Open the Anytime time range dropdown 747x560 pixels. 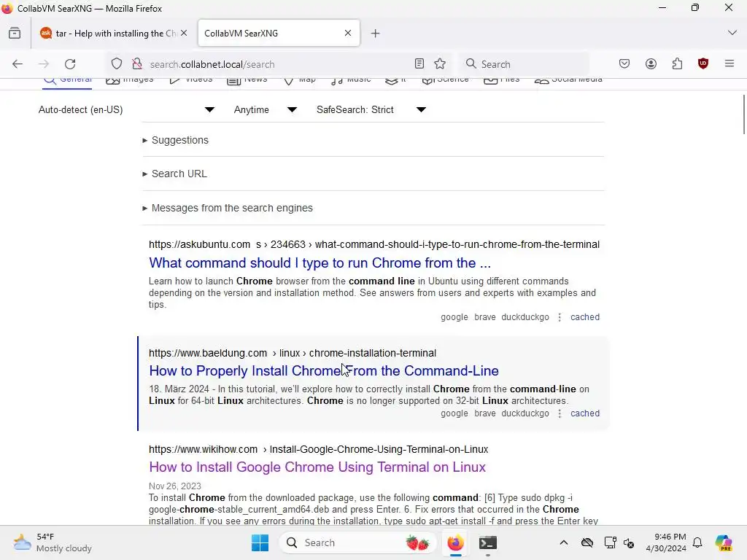coord(266,109)
